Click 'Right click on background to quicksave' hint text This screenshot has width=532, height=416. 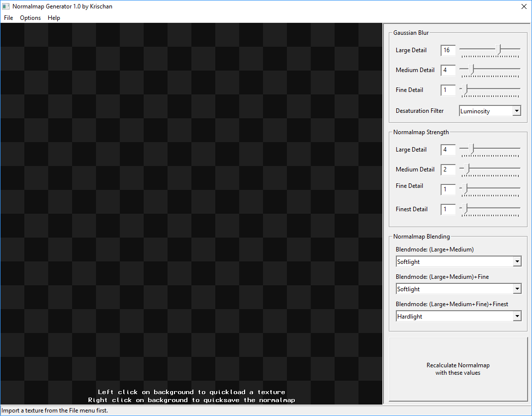(192, 400)
